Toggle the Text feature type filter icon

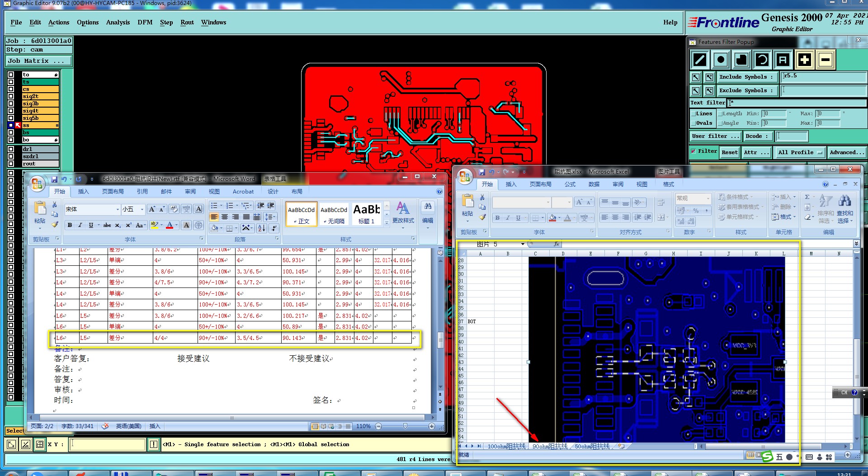[783, 60]
